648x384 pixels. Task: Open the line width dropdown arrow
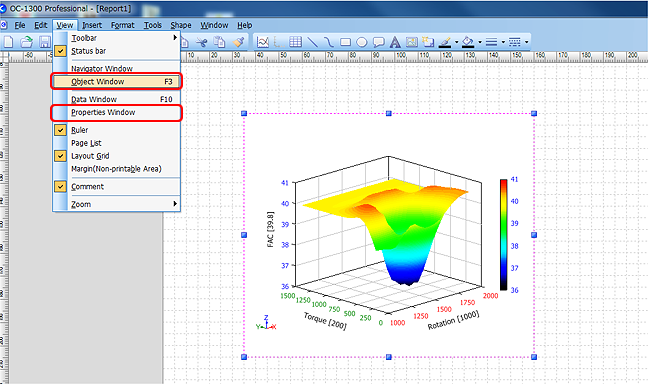click(503, 42)
